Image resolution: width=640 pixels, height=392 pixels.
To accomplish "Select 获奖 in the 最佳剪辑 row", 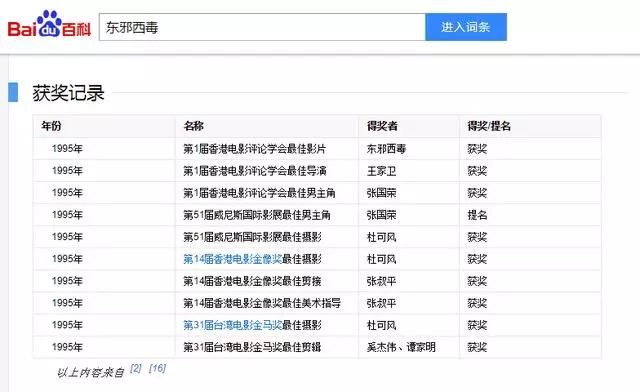I will tap(477, 347).
